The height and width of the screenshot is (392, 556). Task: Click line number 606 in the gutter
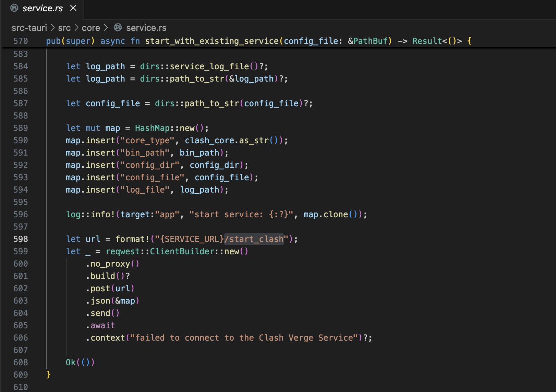21,338
